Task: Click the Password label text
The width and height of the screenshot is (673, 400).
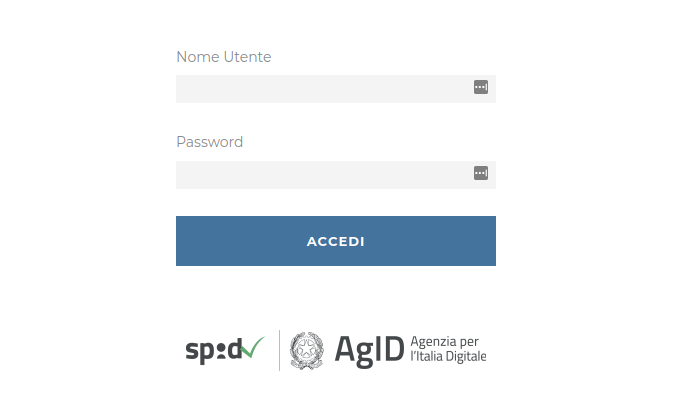Action: [209, 142]
